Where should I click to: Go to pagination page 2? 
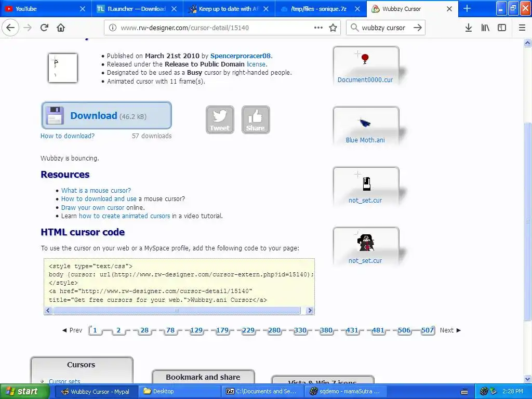(x=118, y=330)
